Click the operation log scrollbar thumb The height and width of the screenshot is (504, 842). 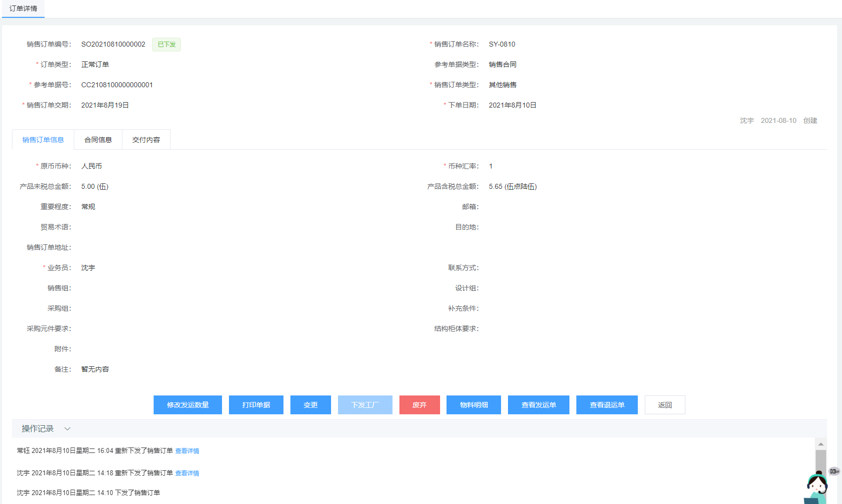pyautogui.click(x=821, y=460)
